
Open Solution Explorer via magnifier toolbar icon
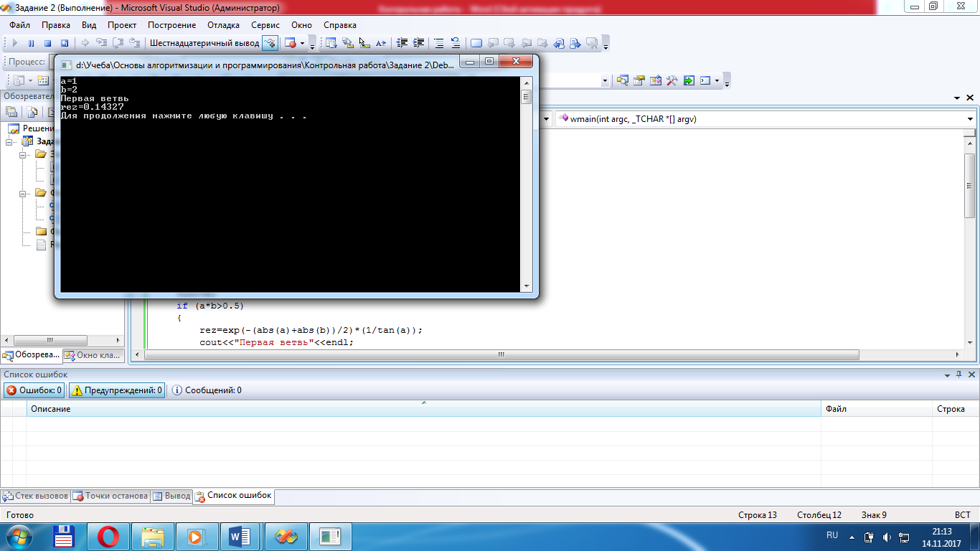621,81
